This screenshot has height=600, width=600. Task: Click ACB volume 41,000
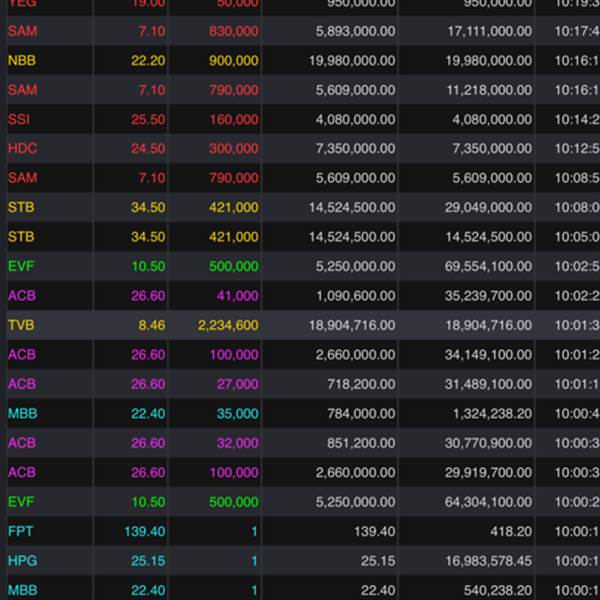(x=238, y=296)
